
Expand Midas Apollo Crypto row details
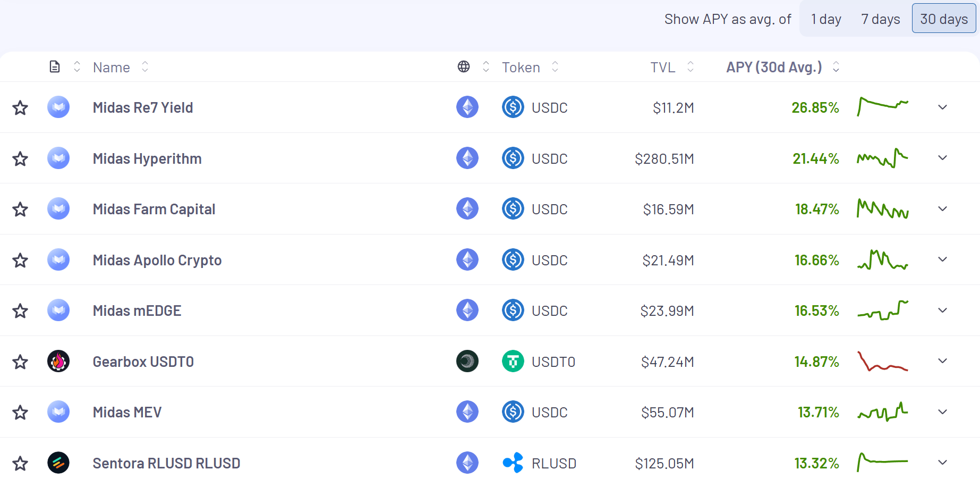point(942,259)
